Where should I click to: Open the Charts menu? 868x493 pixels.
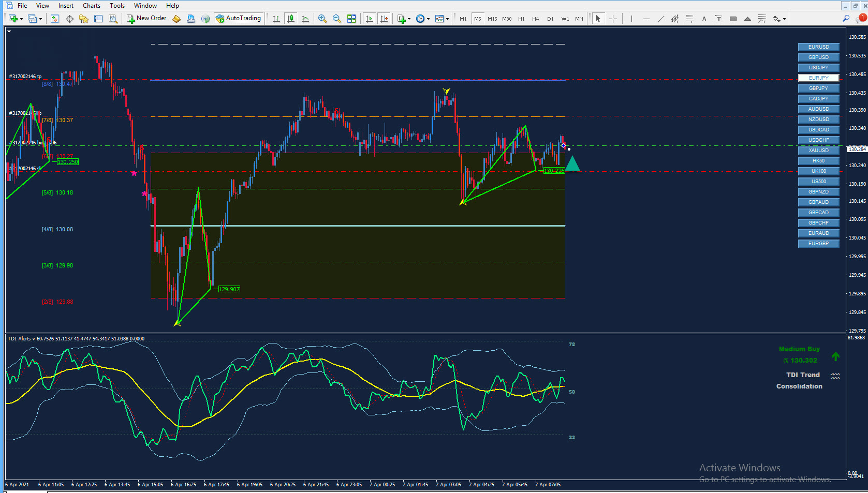[92, 6]
